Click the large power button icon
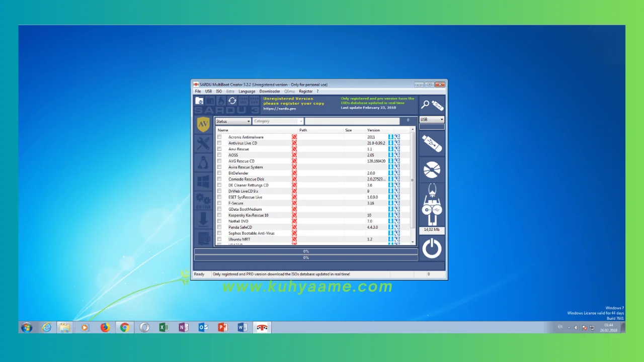The image size is (644, 362). point(432,249)
